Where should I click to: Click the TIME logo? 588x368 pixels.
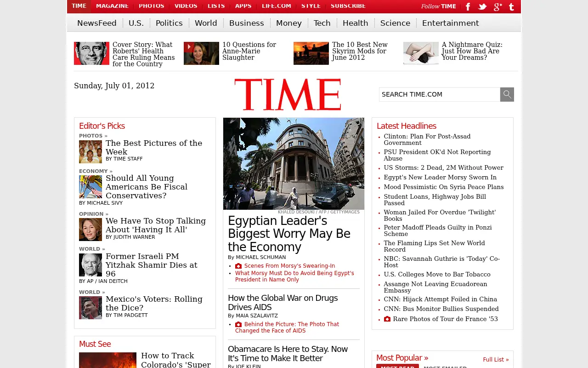click(x=288, y=94)
